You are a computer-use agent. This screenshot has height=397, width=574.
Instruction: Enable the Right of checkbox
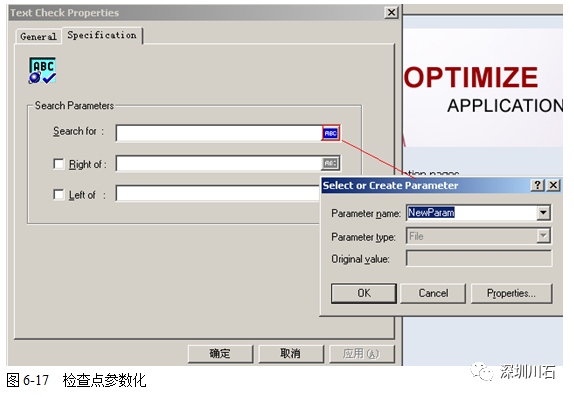coord(59,164)
